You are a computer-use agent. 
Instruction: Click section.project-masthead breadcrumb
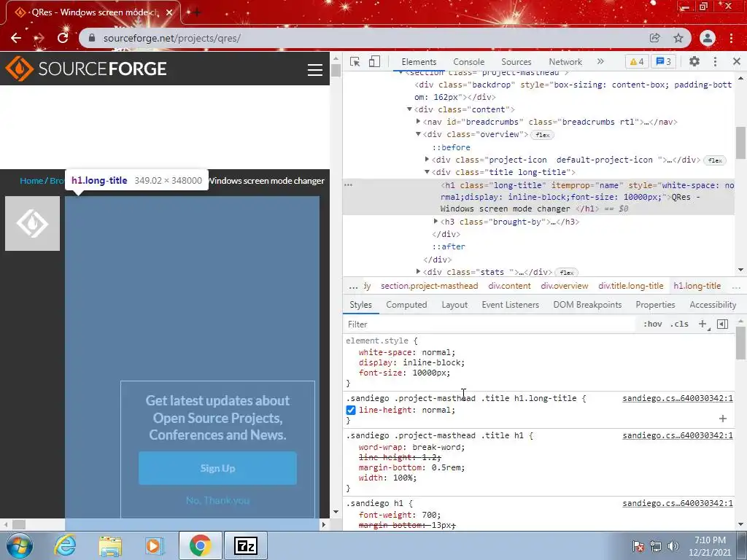click(x=429, y=286)
